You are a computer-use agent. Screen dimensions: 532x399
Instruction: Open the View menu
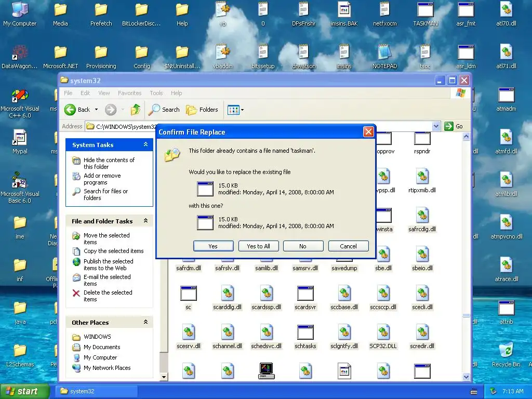[x=104, y=93]
